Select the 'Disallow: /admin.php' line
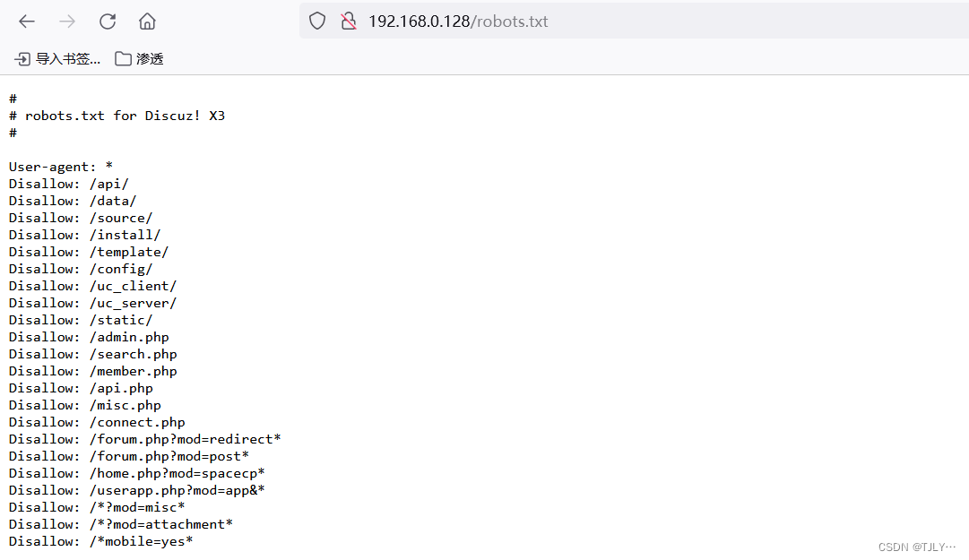This screenshot has width=969, height=560. coord(89,337)
